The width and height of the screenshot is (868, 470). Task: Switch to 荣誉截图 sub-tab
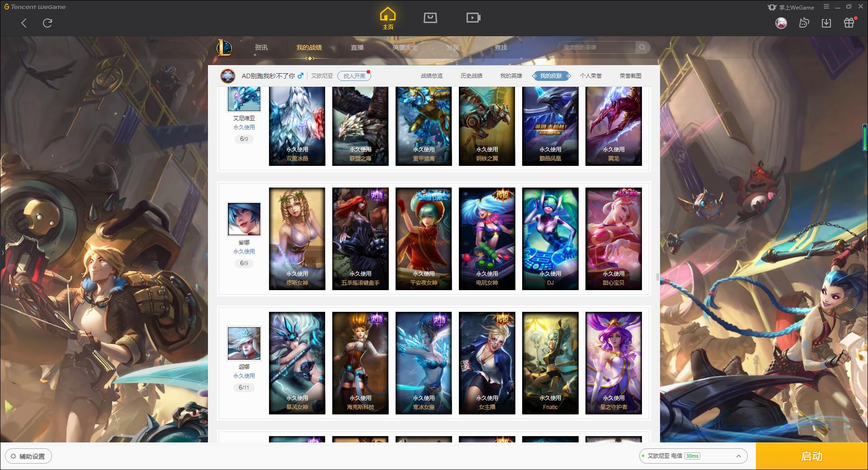pyautogui.click(x=631, y=76)
